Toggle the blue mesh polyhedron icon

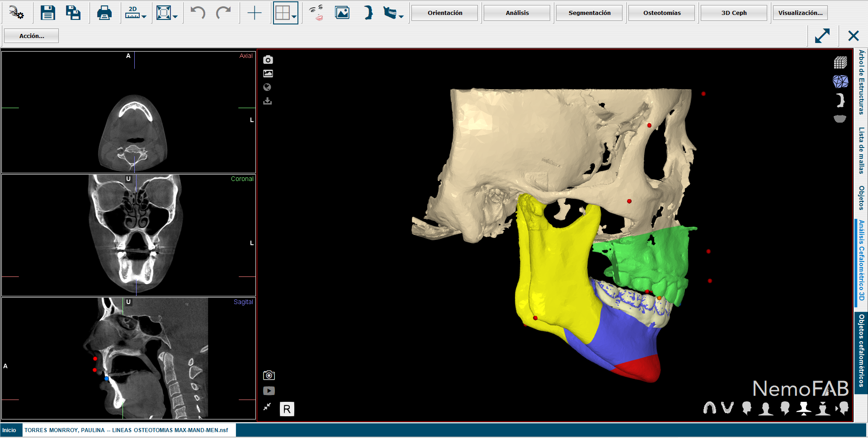point(840,81)
